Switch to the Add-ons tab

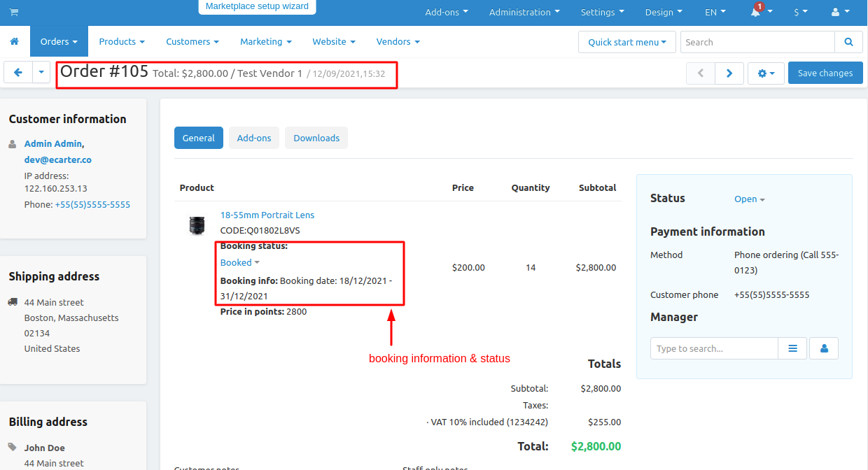(254, 138)
